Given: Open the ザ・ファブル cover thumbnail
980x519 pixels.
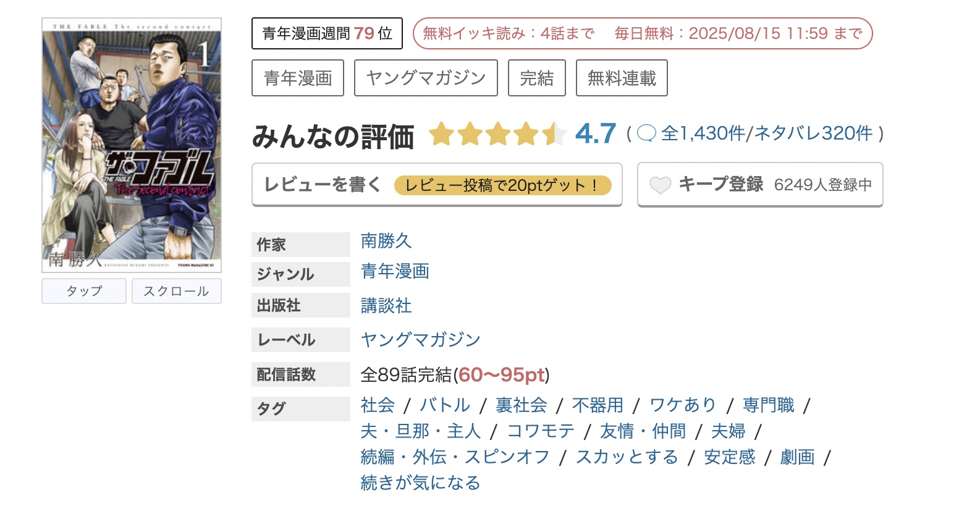Looking at the screenshot, I should [132, 145].
